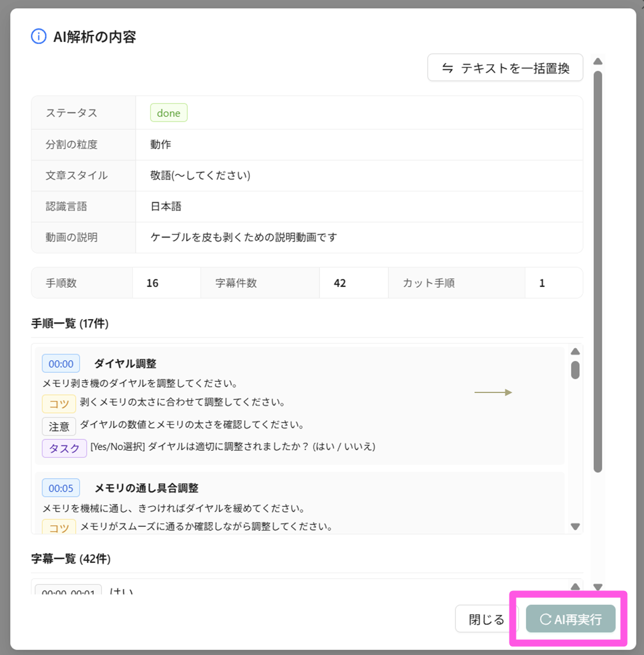This screenshot has width=644, height=655.
Task: Click the 文章スタイル row label
Action: coord(77,175)
